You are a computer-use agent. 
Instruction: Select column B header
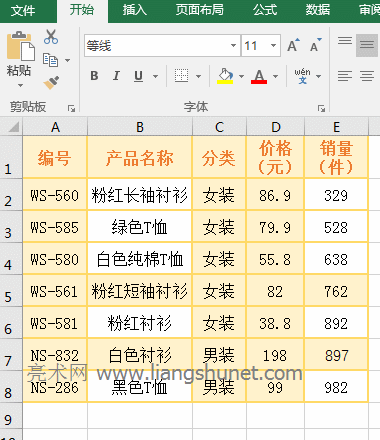coord(140,127)
